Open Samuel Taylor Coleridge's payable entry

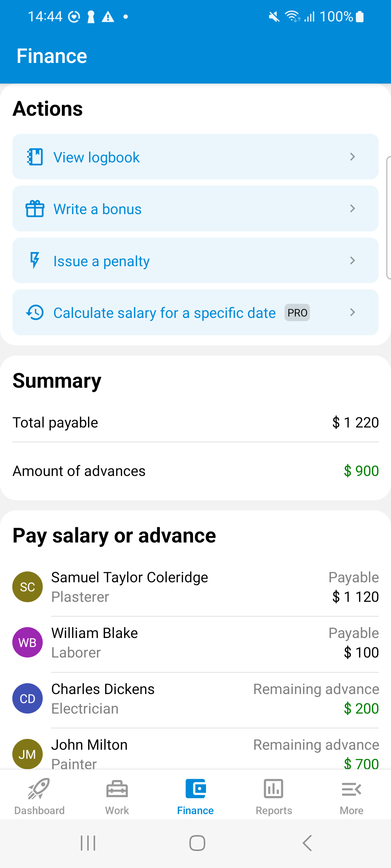point(195,587)
